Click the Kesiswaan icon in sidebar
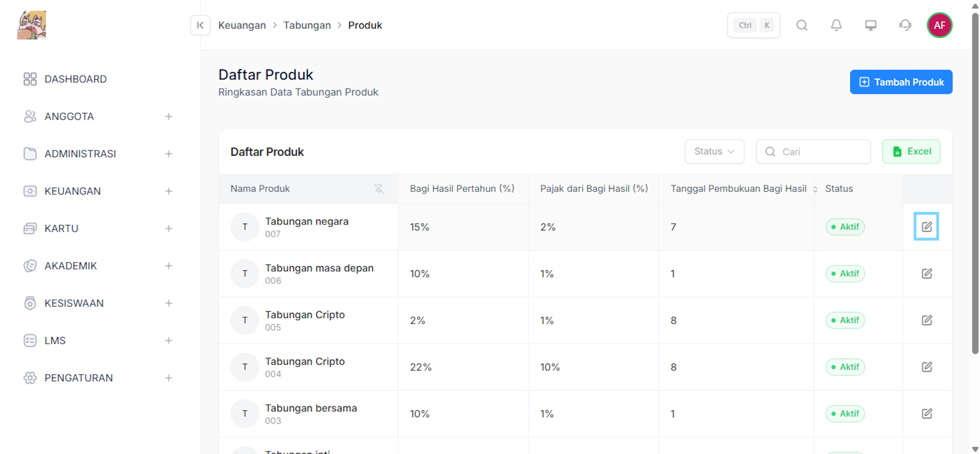 coord(30,303)
